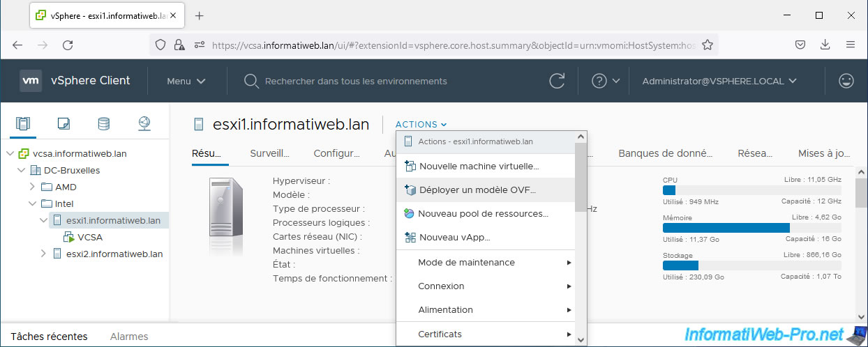This screenshot has height=347, width=868.
Task: Click the CPU usage bar
Action: pos(752,190)
